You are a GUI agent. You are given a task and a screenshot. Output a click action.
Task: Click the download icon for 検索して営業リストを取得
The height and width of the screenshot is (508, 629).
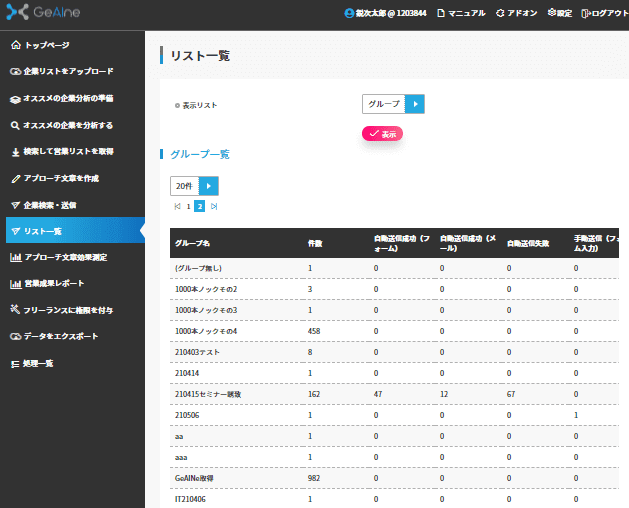coord(16,152)
